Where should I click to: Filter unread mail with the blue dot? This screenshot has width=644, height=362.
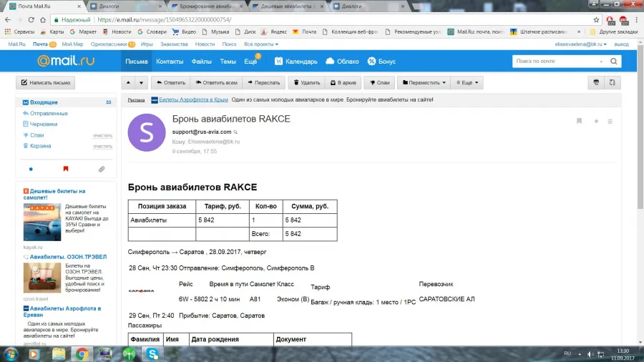tap(31, 169)
